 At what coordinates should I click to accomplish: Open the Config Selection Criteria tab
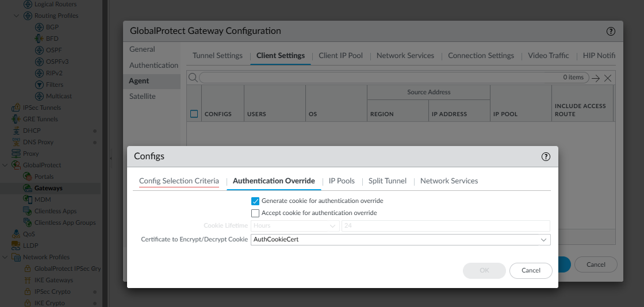pyautogui.click(x=179, y=181)
